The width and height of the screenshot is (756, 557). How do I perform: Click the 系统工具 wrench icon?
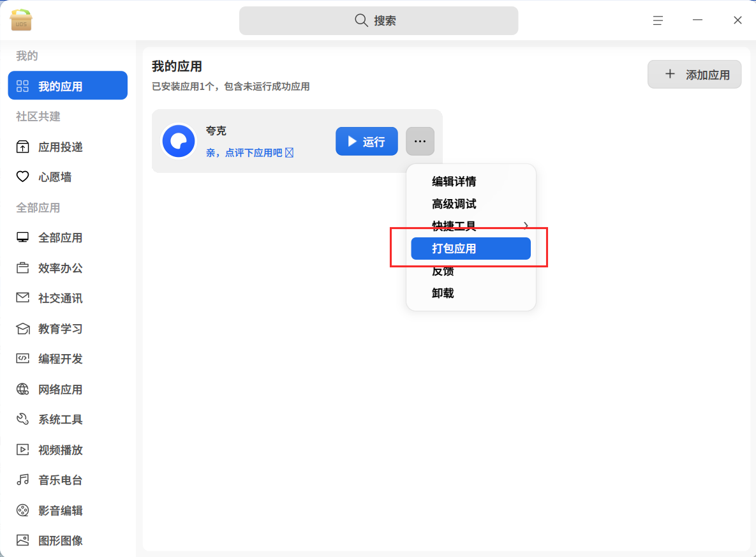pos(23,419)
